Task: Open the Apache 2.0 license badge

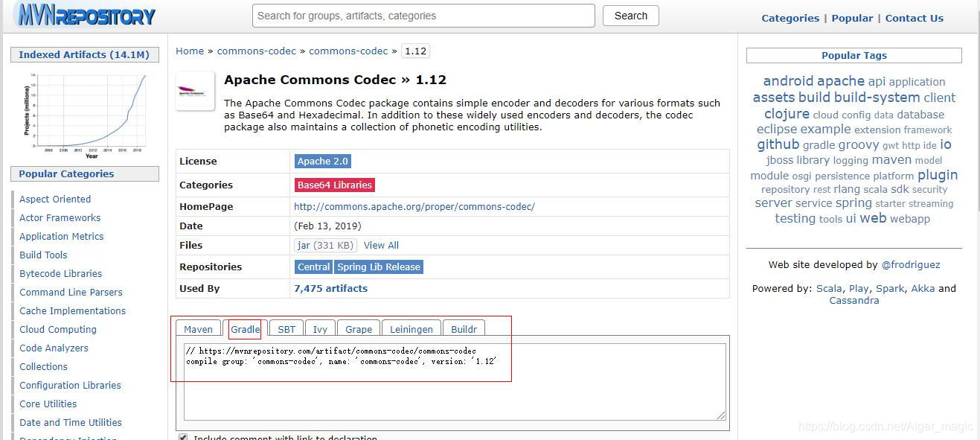Action: (323, 161)
